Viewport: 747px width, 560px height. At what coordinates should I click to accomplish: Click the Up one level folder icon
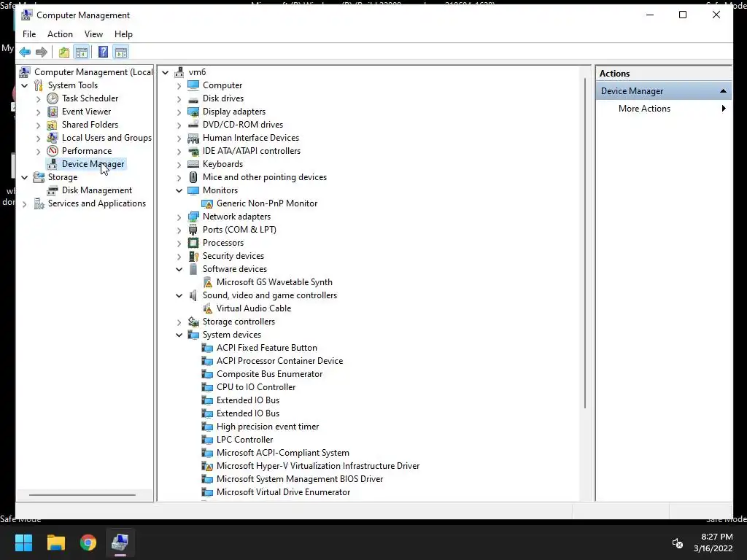(x=64, y=52)
